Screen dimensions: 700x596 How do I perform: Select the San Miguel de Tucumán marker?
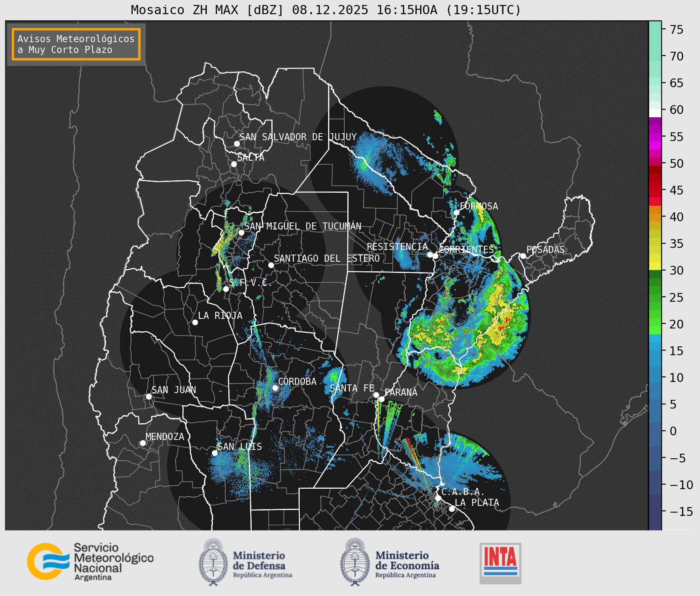coord(241,232)
